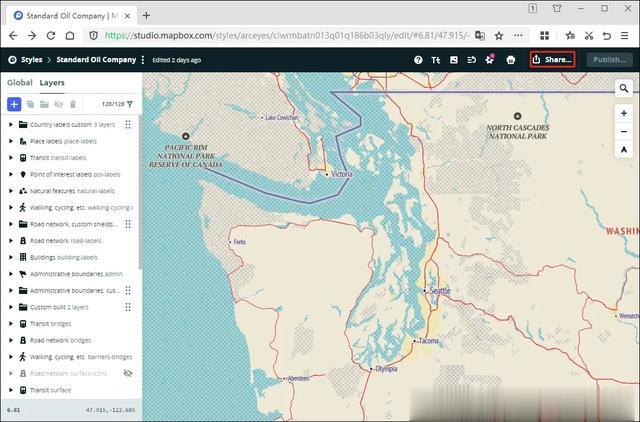Click the browser forward arrow
This screenshot has width=640, height=422.
32,36
